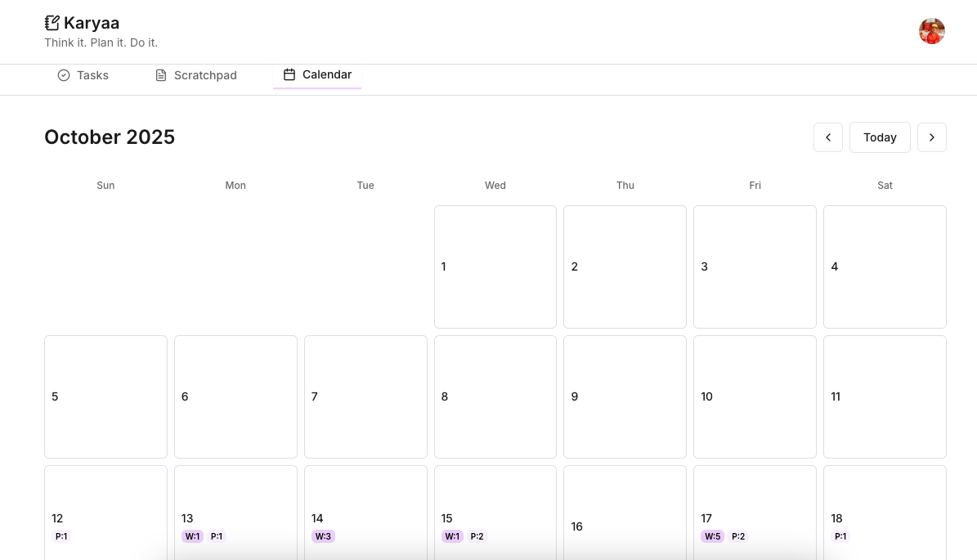Click the number 12 date label
This screenshot has width=977, height=560.
[57, 518]
